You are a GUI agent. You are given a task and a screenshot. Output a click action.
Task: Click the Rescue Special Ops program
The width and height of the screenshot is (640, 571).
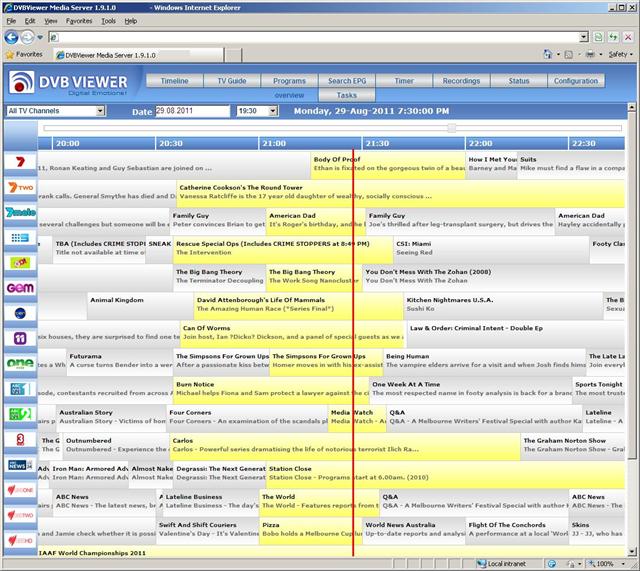(x=283, y=249)
